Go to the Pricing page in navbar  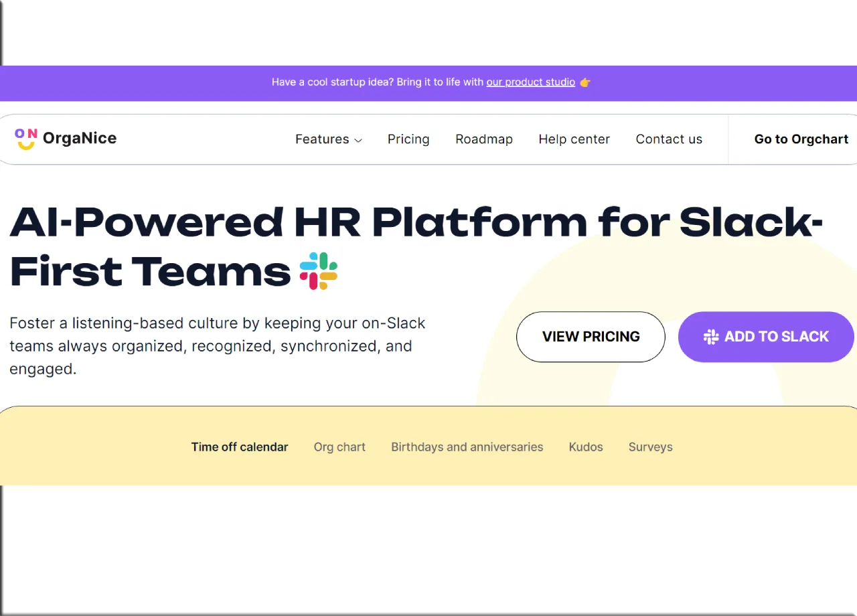[x=408, y=139]
